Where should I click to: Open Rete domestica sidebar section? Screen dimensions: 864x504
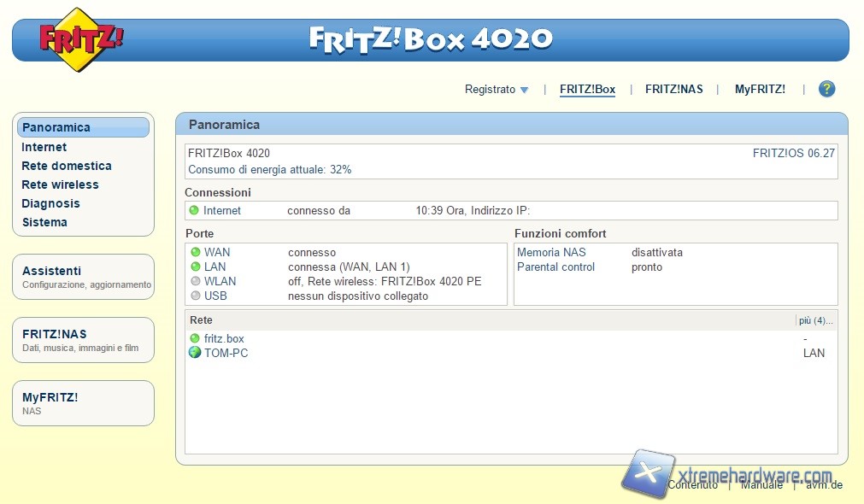67,166
